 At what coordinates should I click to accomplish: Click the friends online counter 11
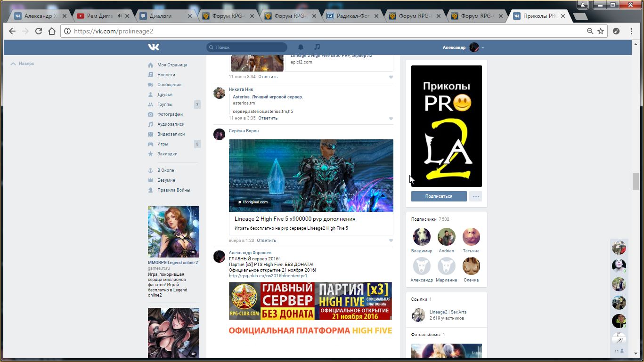coord(619,351)
